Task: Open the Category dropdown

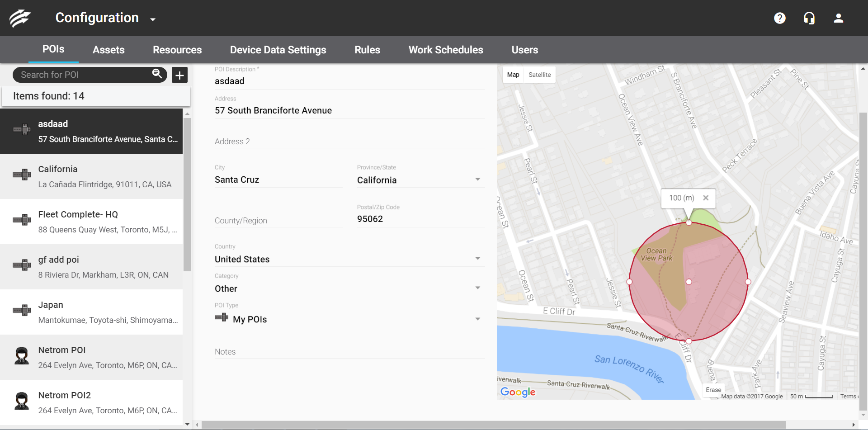Action: 349,288
